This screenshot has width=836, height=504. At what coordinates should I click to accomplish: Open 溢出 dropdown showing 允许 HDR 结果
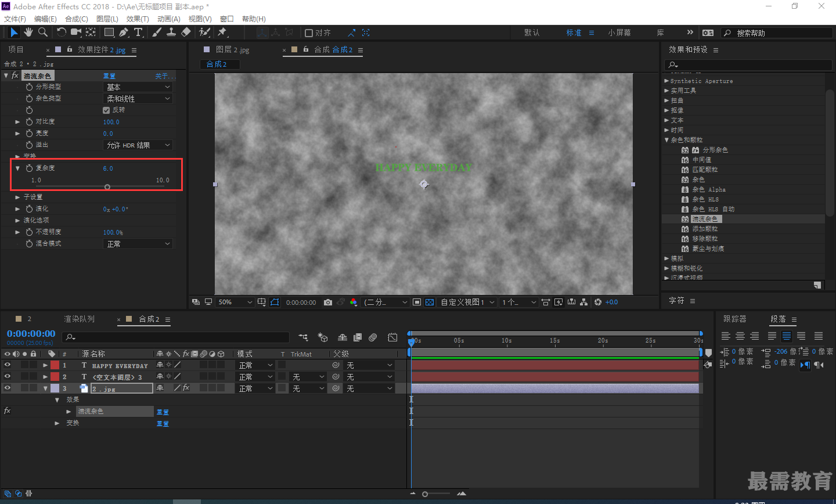click(138, 145)
